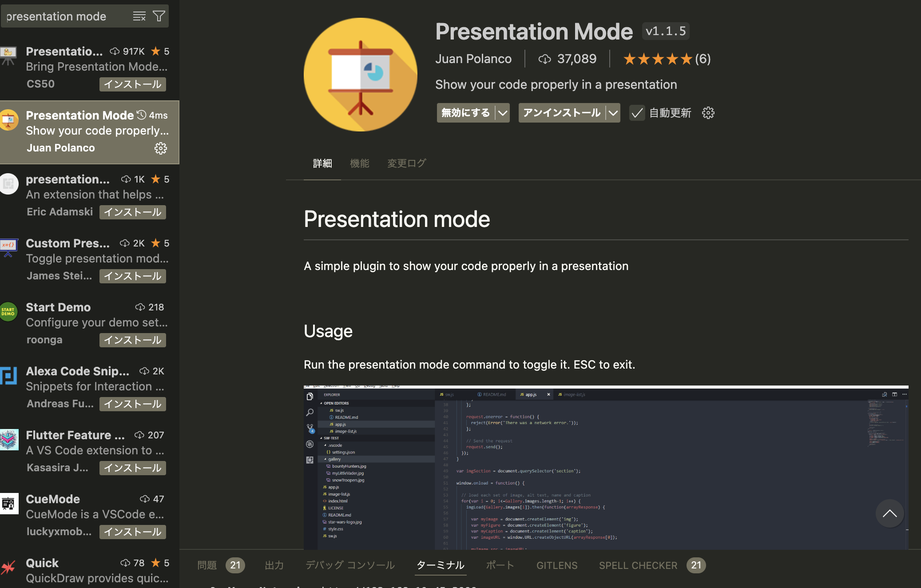
Task: Disable the 自動更新 checkbox
Action: point(637,113)
